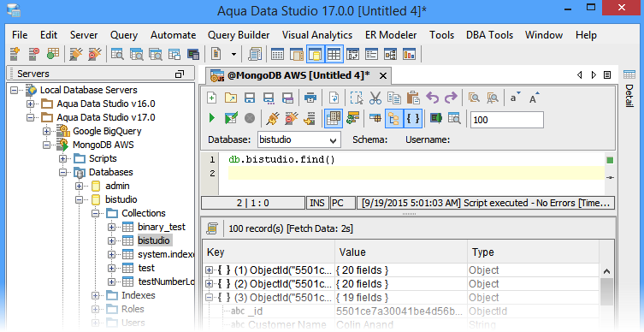Sort by the Type column header
This screenshot has width=644, height=332.
point(533,252)
